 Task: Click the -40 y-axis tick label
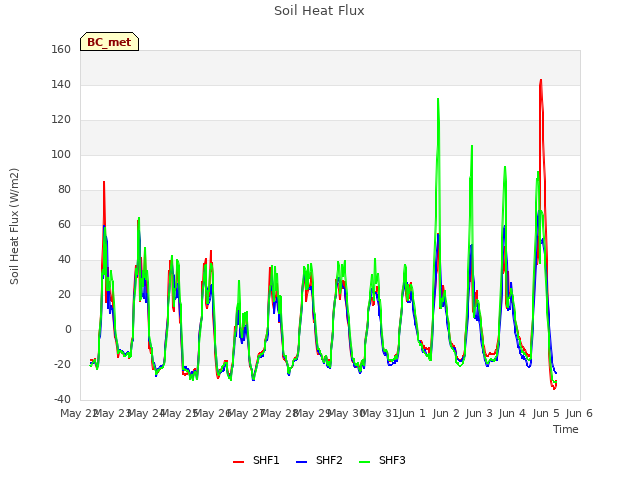point(62,399)
